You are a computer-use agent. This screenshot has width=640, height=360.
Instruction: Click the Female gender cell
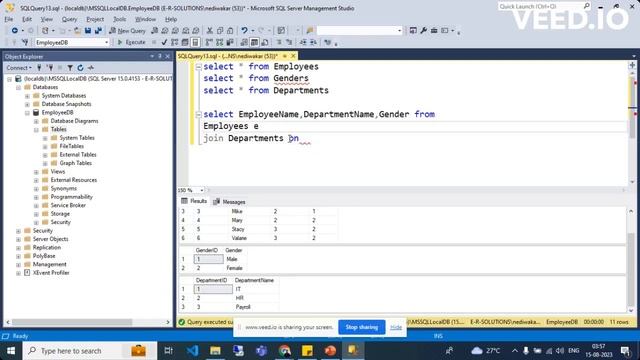(x=235, y=268)
